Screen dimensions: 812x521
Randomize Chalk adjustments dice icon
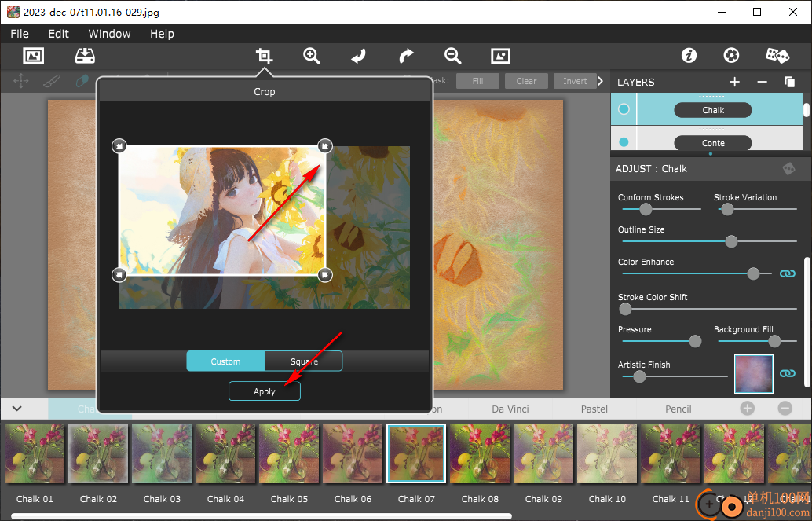(788, 168)
